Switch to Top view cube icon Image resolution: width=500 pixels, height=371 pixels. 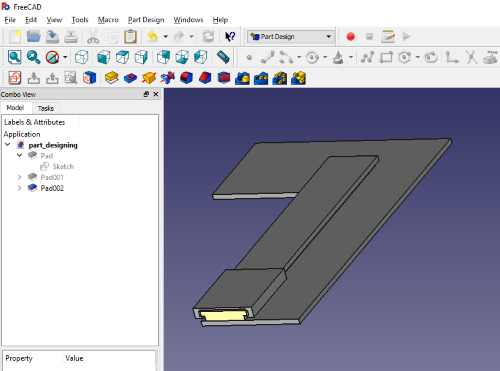122,57
